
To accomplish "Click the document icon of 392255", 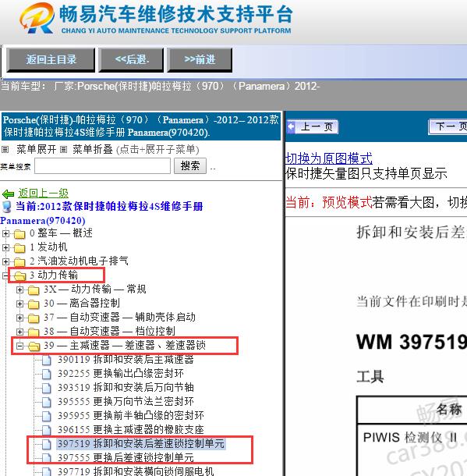I will pos(47,374).
